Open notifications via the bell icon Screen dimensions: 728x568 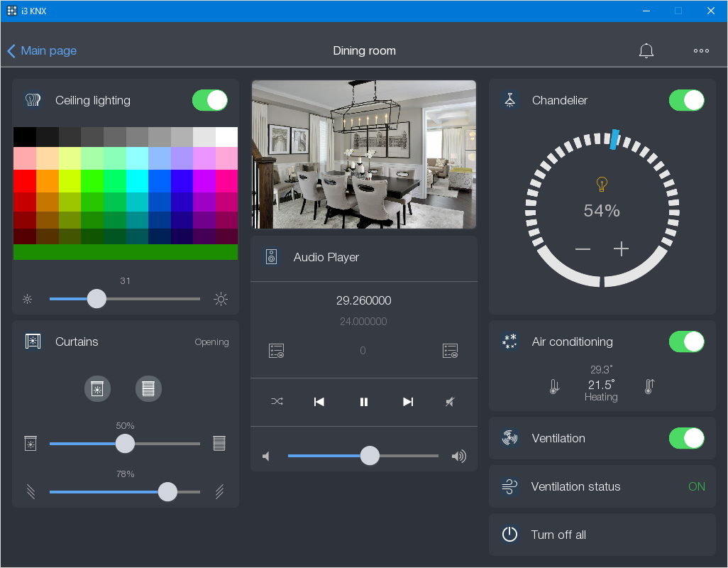tap(646, 50)
